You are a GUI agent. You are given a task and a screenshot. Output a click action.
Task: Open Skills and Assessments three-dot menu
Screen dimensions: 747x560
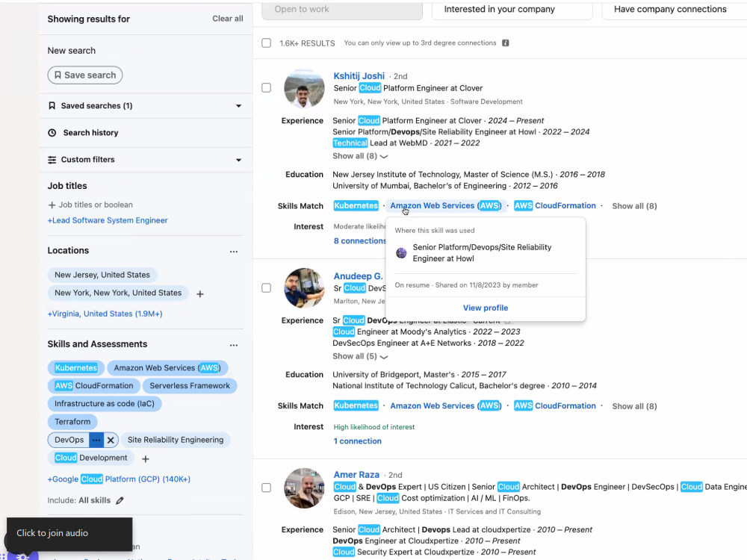(x=233, y=345)
